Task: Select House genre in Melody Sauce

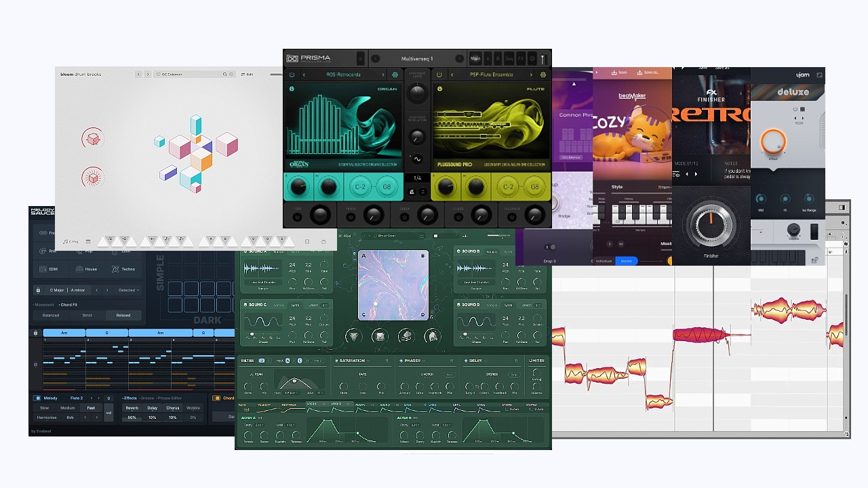Action: tap(87, 269)
